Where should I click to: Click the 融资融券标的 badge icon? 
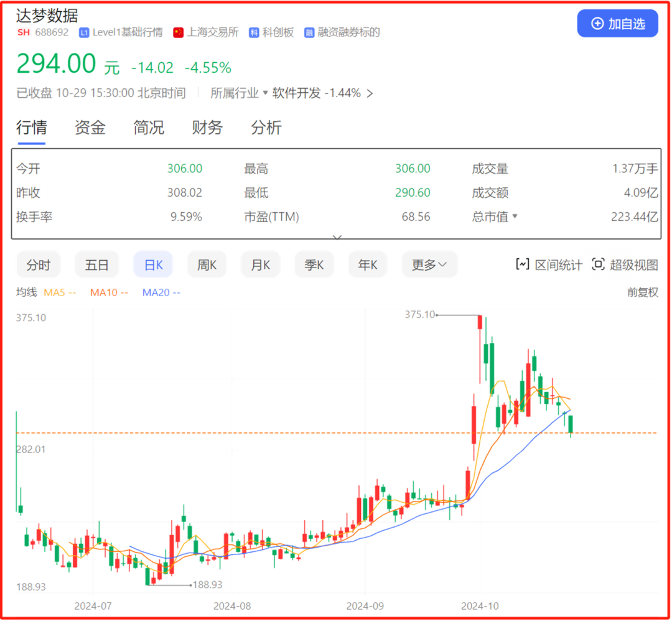pyautogui.click(x=309, y=32)
